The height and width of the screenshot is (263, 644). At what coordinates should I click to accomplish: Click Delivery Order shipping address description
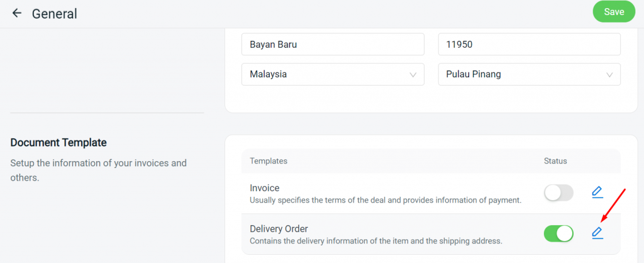[x=375, y=240]
